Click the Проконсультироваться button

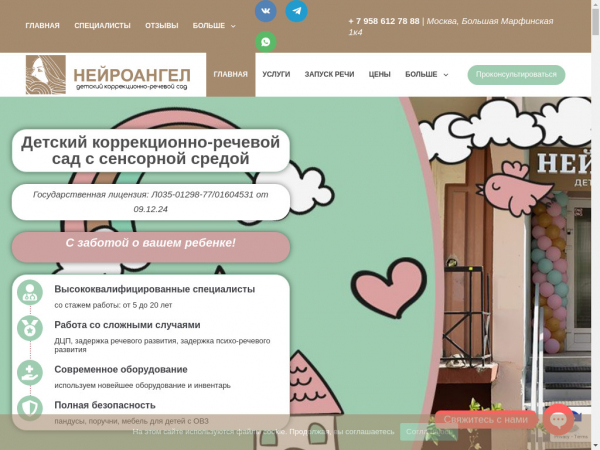tap(516, 75)
